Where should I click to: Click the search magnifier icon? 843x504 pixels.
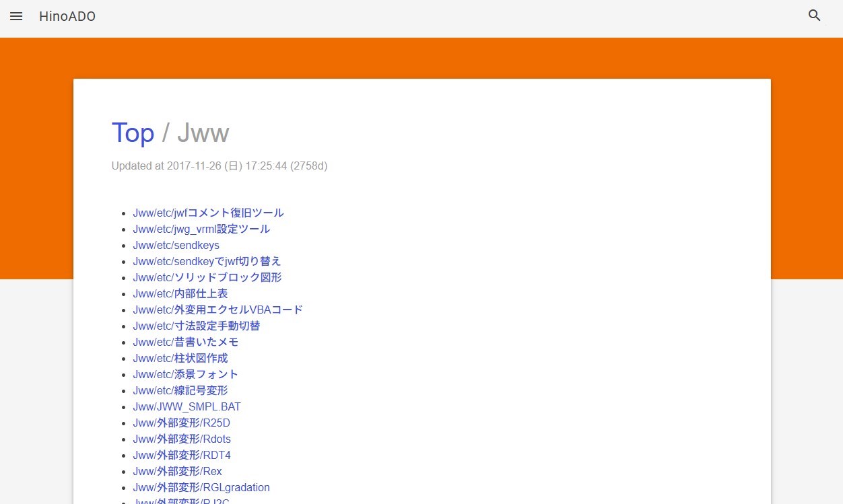(815, 15)
